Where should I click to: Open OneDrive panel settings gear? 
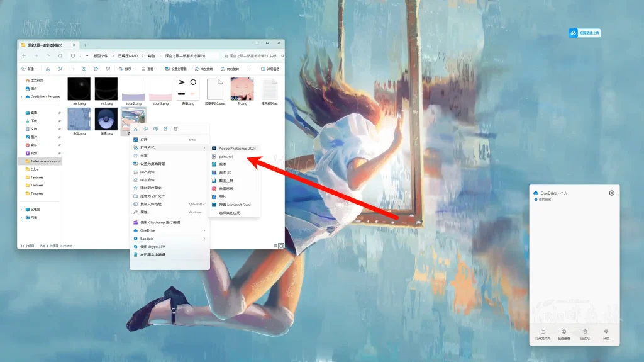click(611, 193)
